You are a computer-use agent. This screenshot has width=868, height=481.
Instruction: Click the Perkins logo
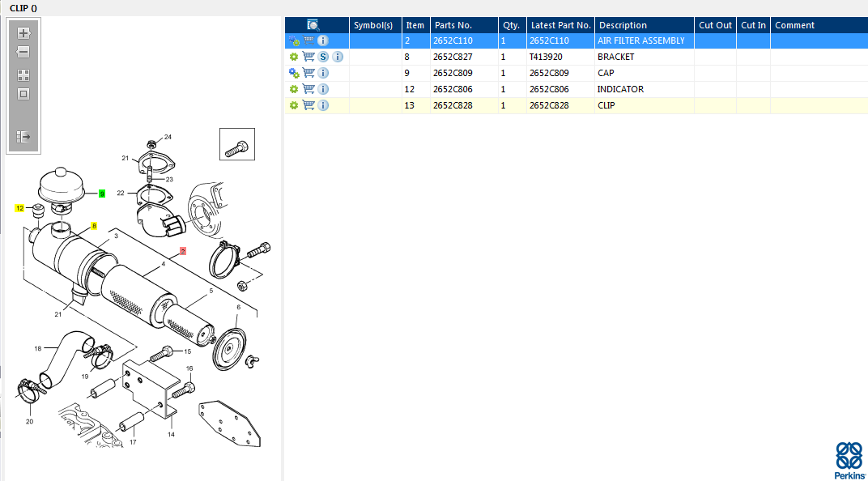[848, 460]
